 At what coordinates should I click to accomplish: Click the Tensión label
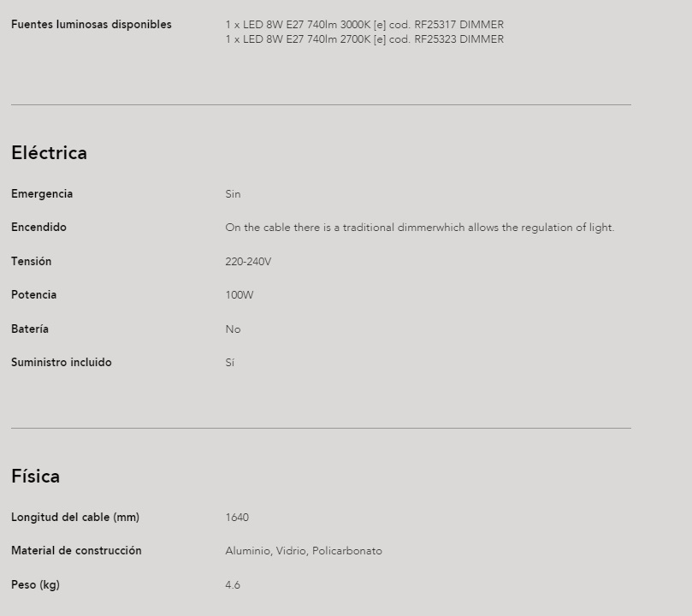point(32,261)
